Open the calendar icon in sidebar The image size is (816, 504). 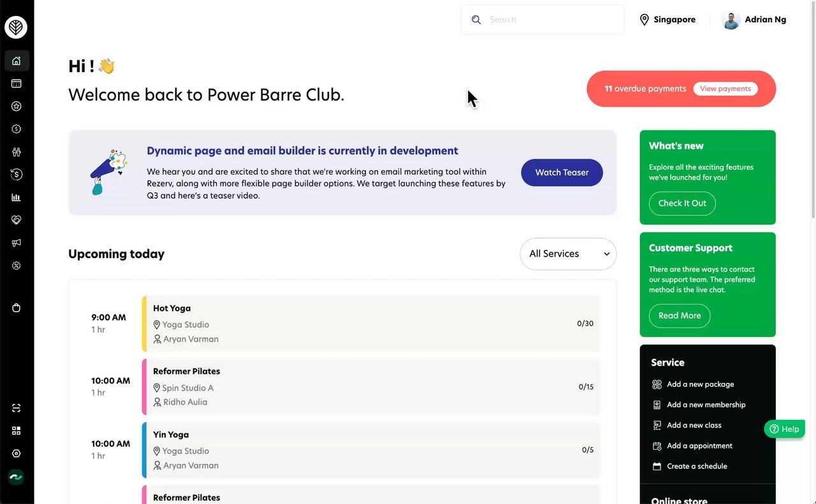[17, 83]
